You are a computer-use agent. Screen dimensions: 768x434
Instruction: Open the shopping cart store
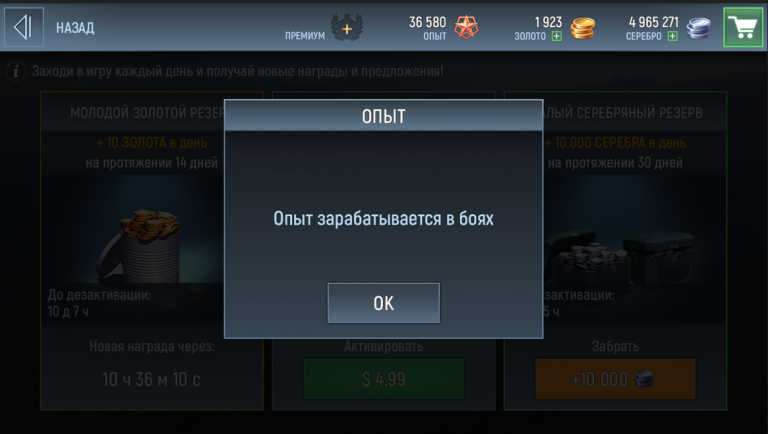(743, 27)
